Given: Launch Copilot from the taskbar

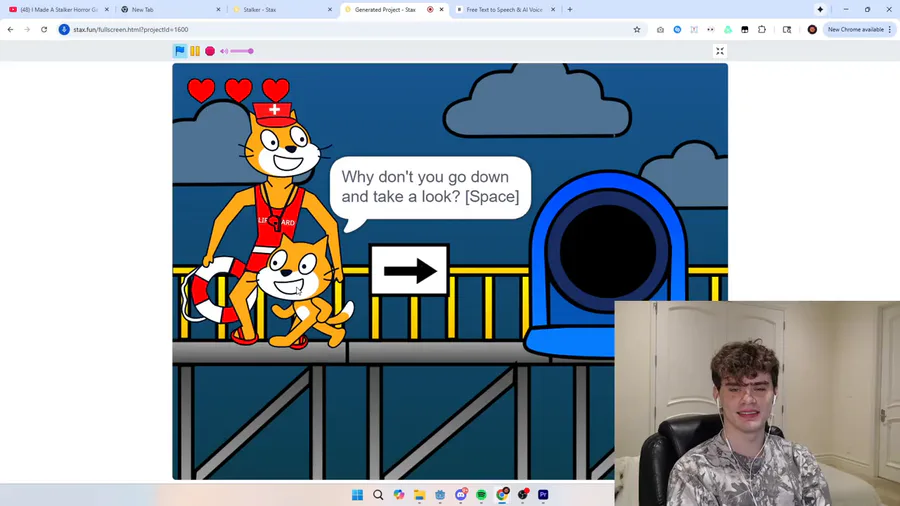Looking at the screenshot, I should coord(399,495).
